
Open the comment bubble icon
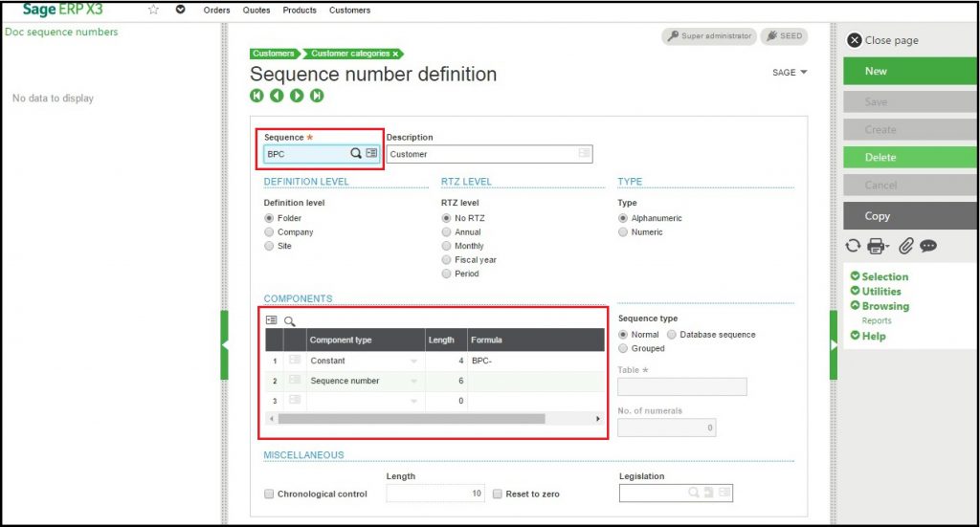(928, 246)
